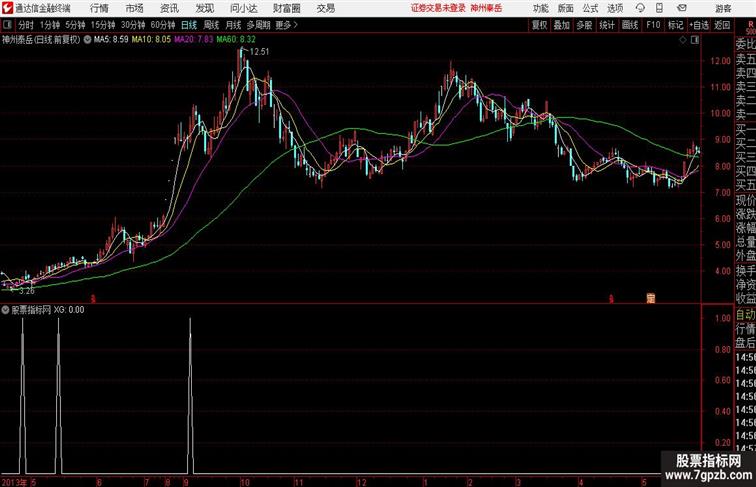Click the 叠加 overlay button
Image resolution: width=756 pixels, height=487 pixels.
click(x=562, y=25)
